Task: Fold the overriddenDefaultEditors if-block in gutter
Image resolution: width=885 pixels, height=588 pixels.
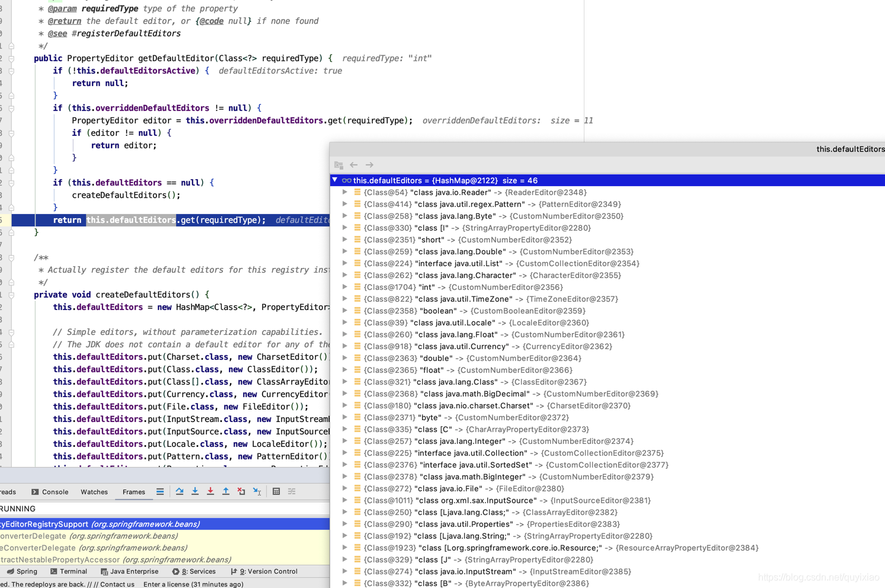Action: 11,108
